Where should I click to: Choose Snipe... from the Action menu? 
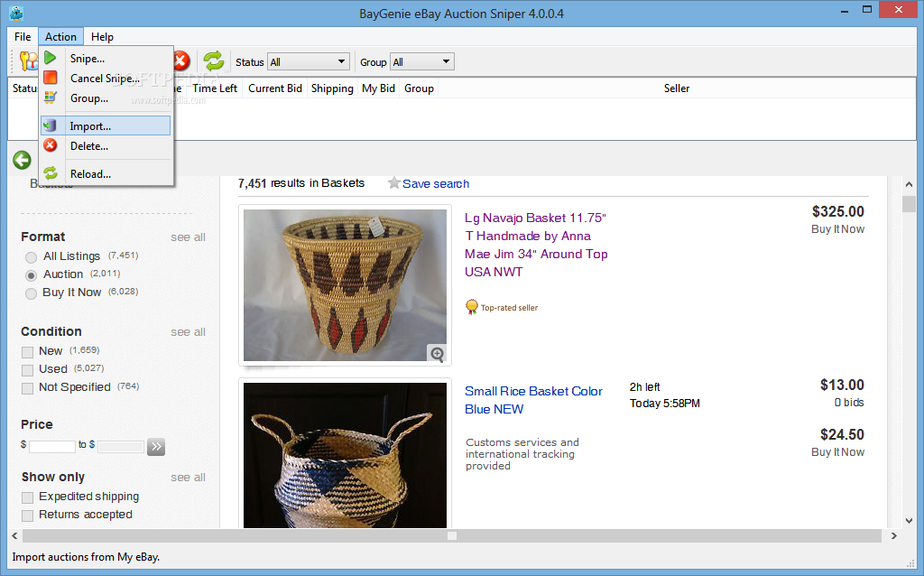click(x=106, y=58)
